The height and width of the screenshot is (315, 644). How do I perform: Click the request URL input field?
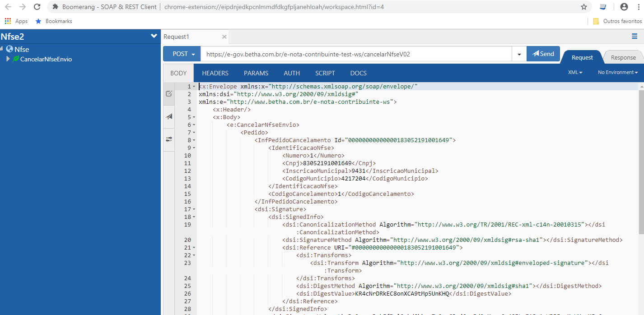[x=356, y=54]
